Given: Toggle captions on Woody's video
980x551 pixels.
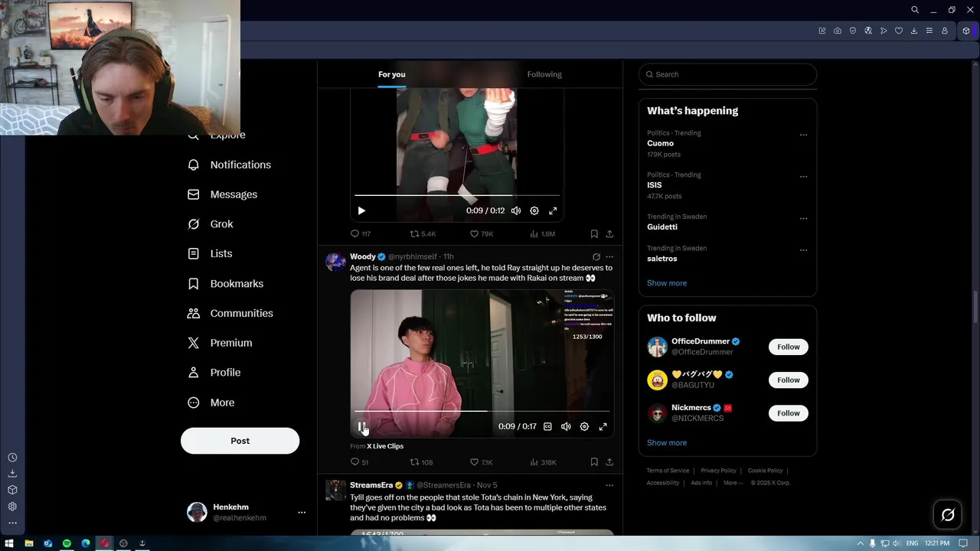Looking at the screenshot, I should click(547, 427).
